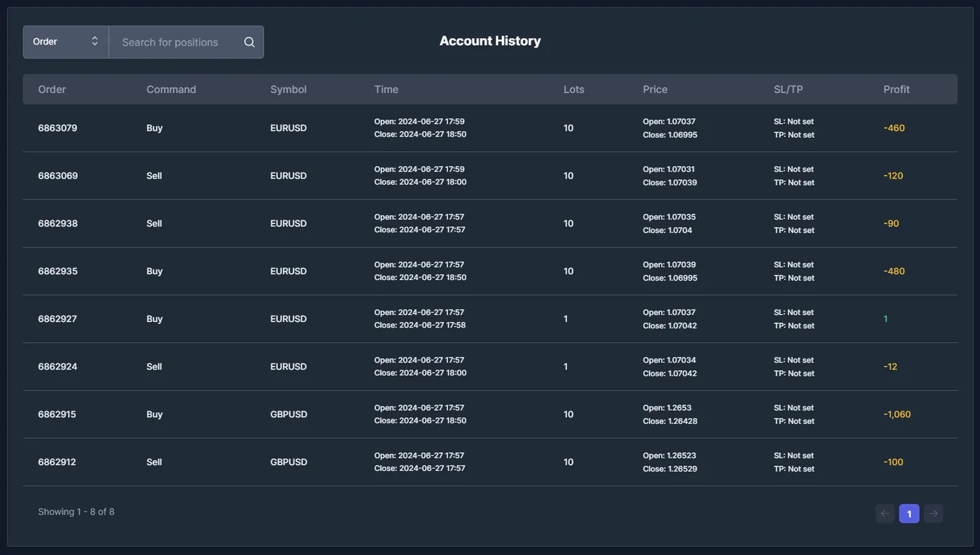Click TP: Not set in order 6862912 row

(794, 468)
